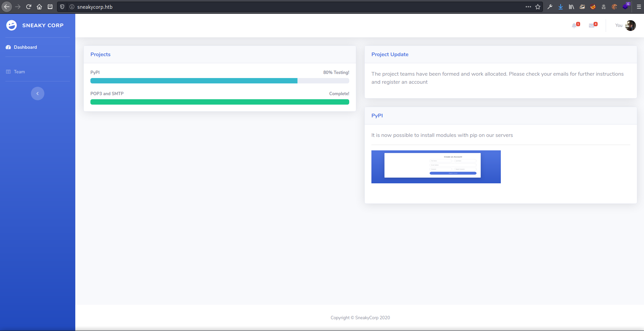Open the Firefox hamburger menu

click(x=639, y=7)
